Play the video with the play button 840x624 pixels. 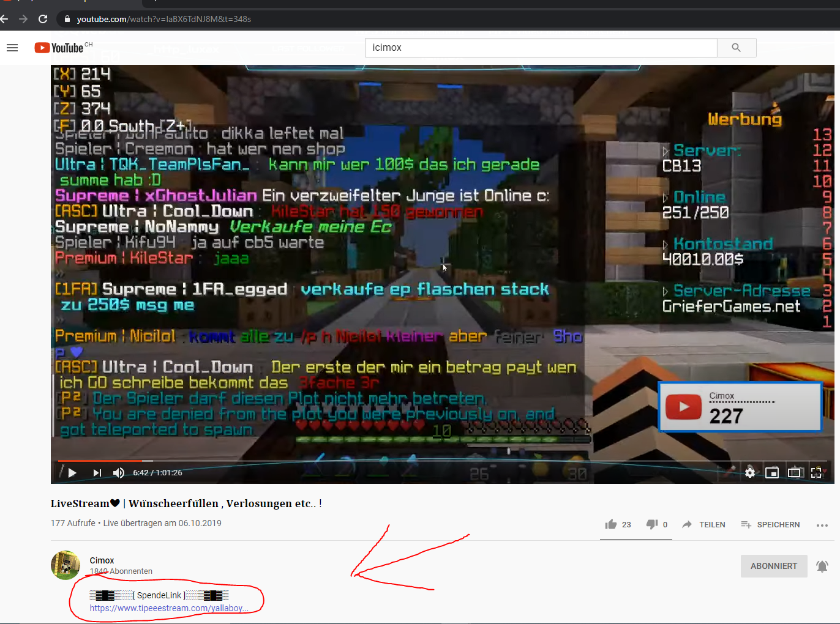click(x=72, y=472)
